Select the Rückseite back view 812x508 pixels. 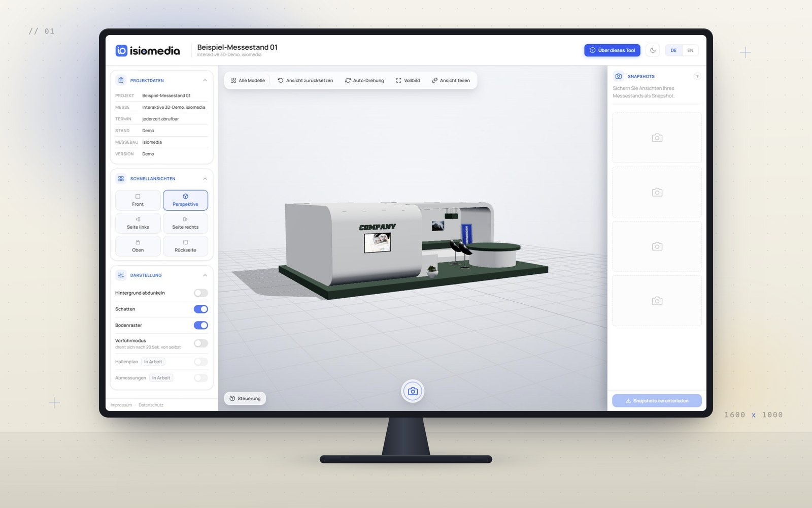(x=185, y=246)
